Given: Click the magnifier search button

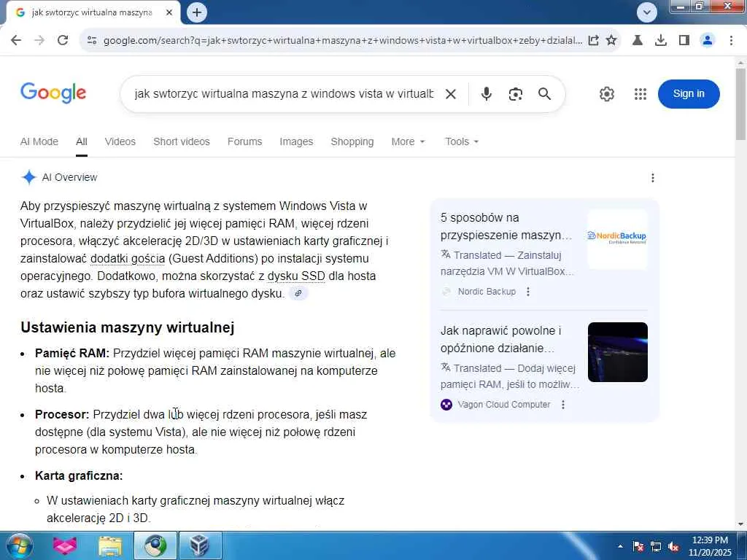Looking at the screenshot, I should pyautogui.click(x=544, y=94).
